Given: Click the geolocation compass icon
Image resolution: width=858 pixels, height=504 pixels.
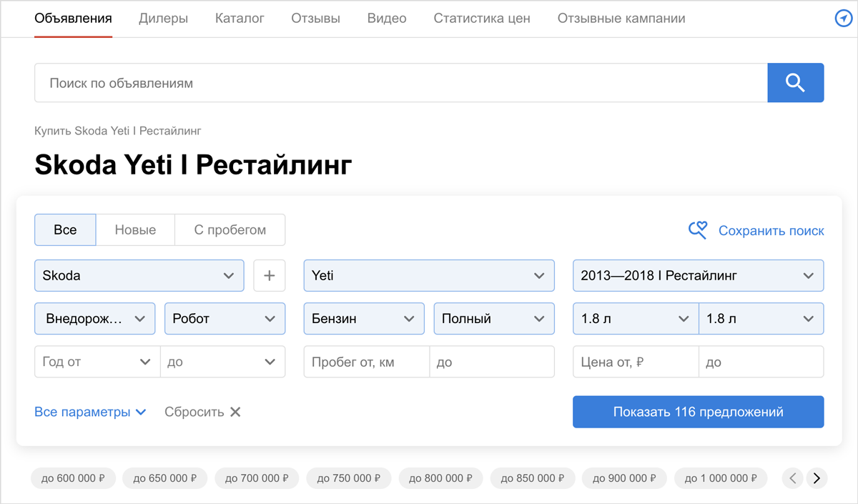Looking at the screenshot, I should [x=844, y=19].
